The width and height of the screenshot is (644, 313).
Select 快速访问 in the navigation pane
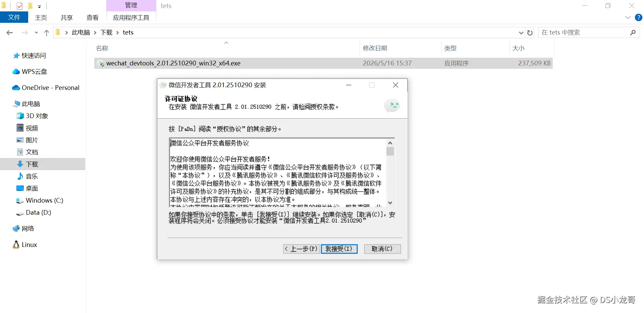pyautogui.click(x=34, y=56)
